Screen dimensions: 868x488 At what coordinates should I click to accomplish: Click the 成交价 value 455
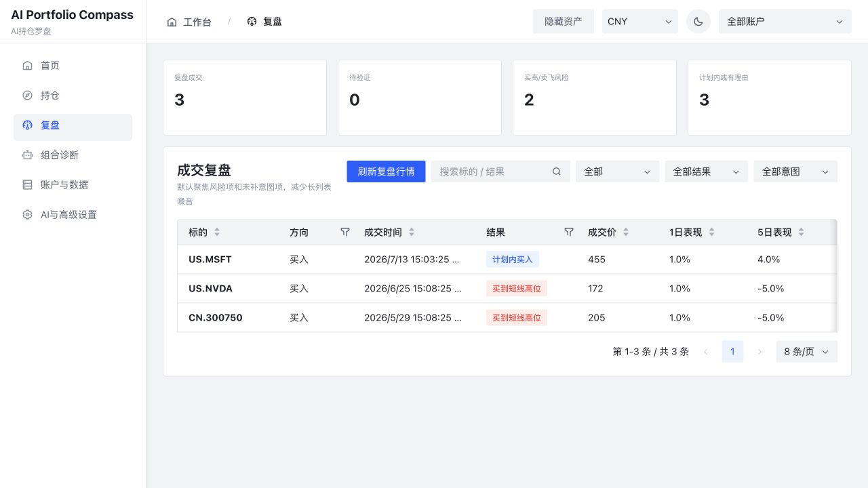pos(597,260)
